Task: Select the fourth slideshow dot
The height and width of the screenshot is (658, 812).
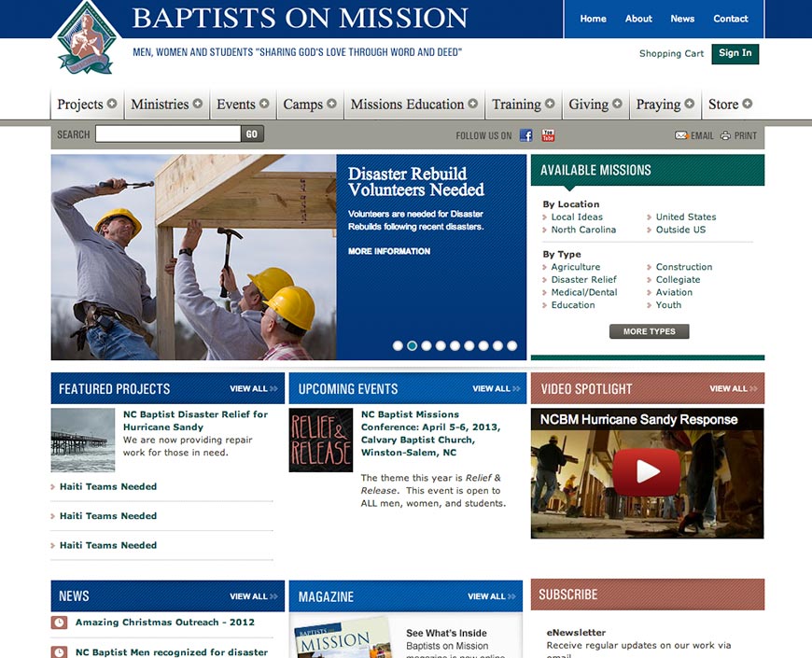Action: (x=441, y=346)
